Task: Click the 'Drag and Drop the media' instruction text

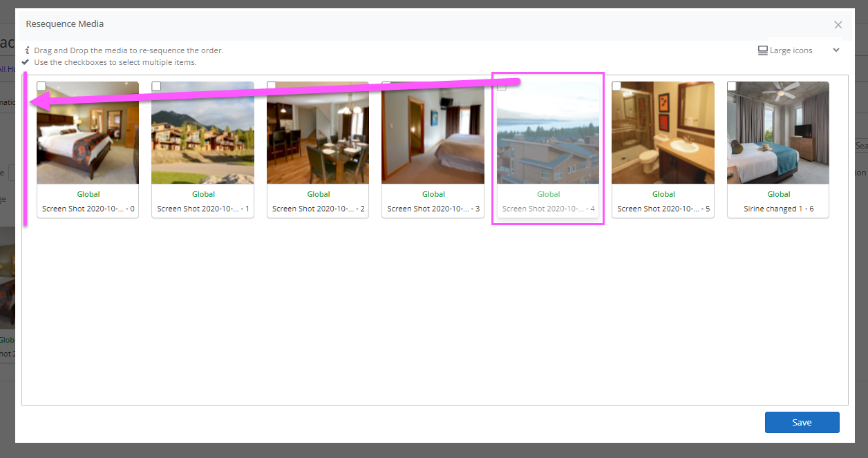Action: (x=129, y=50)
